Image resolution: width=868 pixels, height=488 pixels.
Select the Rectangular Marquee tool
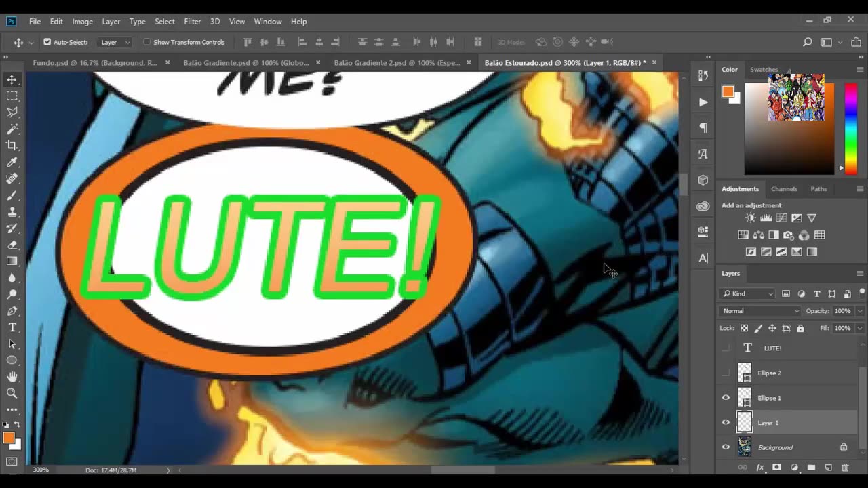12,96
